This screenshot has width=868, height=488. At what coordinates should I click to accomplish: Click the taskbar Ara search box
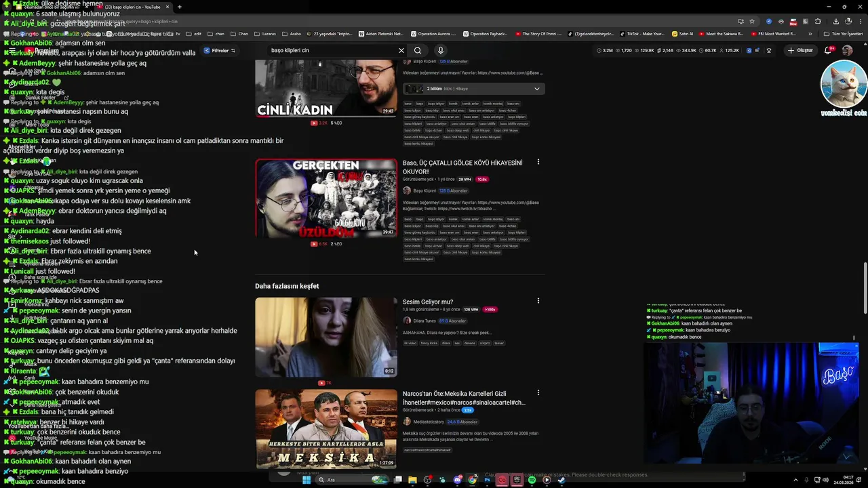tap(353, 480)
